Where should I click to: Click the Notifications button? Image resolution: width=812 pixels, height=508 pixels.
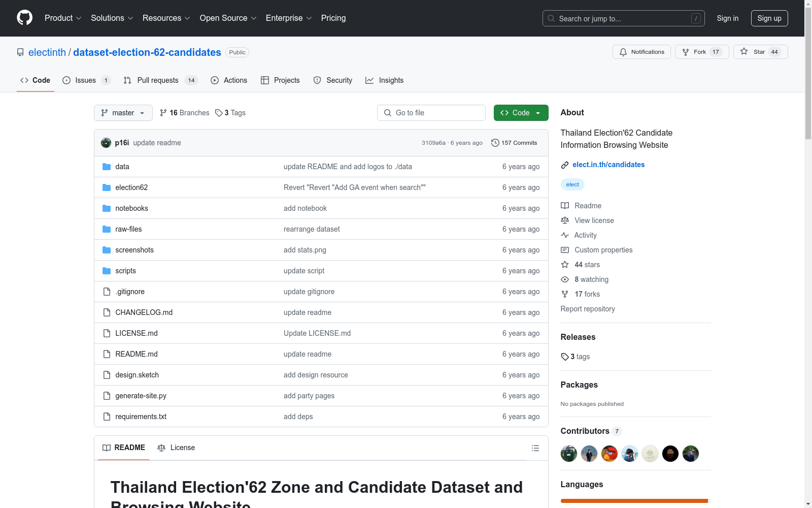tap(641, 52)
